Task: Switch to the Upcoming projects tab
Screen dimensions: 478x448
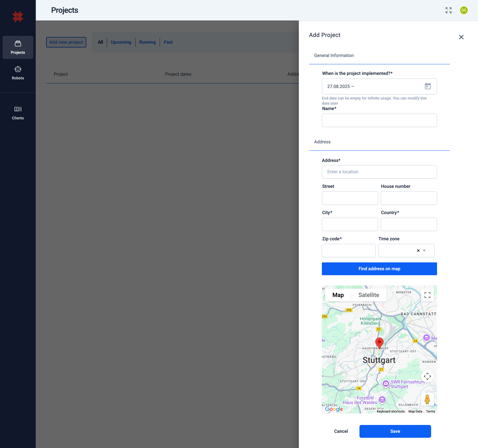Action: 121,42
